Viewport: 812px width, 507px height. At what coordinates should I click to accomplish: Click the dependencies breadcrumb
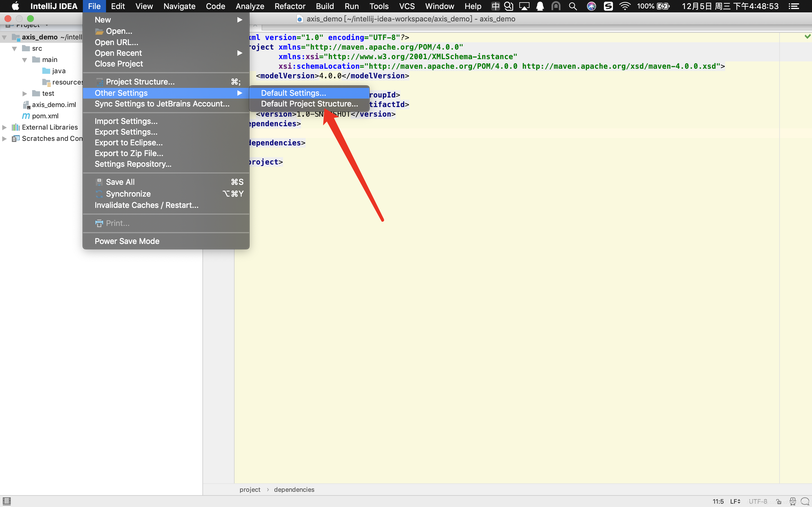[294, 489]
